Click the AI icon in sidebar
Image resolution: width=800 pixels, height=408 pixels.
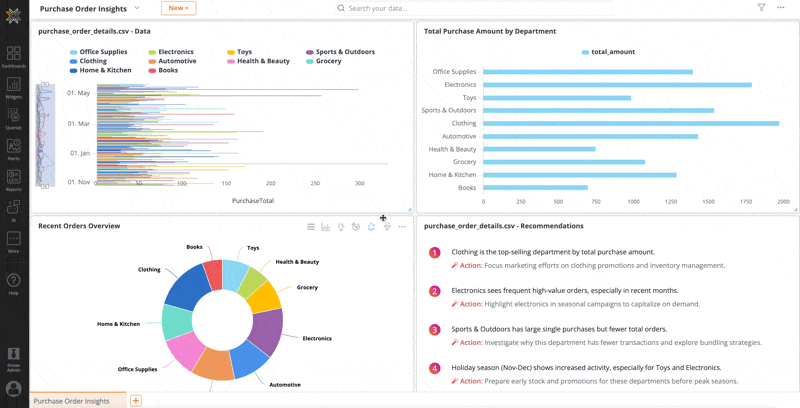(x=13, y=210)
